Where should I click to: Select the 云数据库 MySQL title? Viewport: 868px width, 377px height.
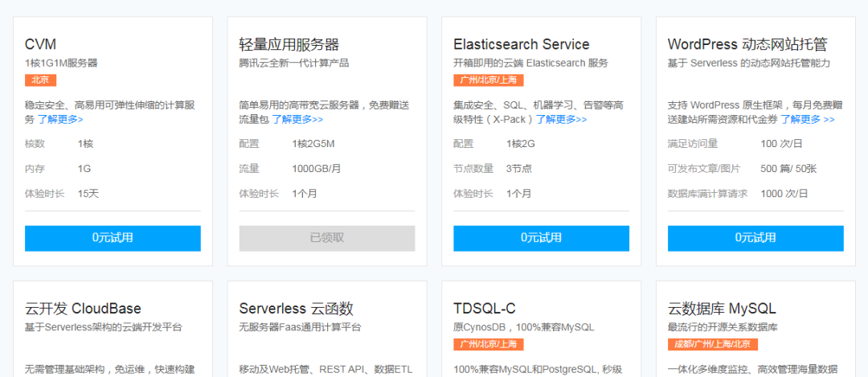pos(722,309)
